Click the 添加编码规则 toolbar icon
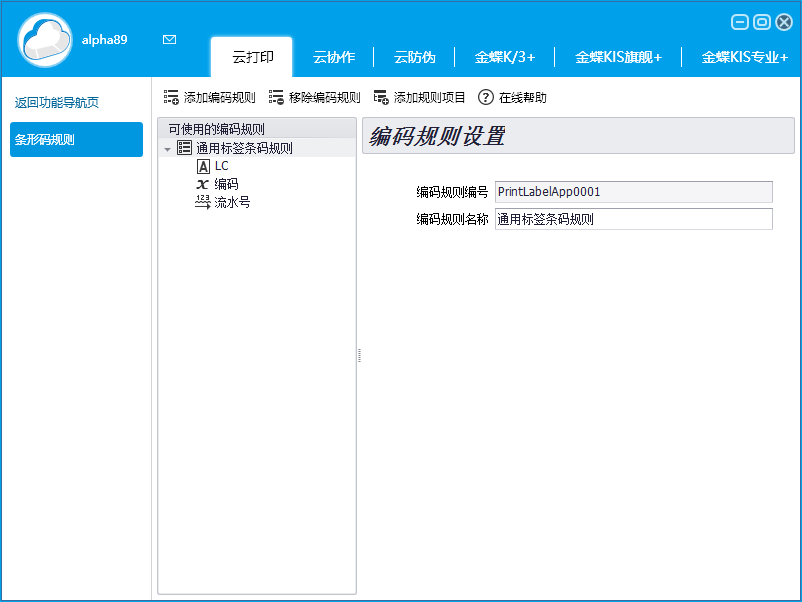The width and height of the screenshot is (802, 602). click(x=171, y=97)
